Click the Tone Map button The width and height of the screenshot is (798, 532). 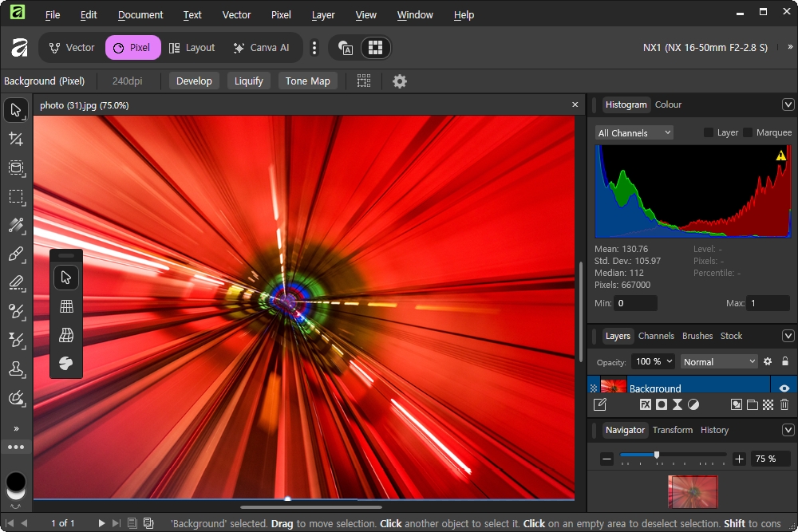(307, 81)
